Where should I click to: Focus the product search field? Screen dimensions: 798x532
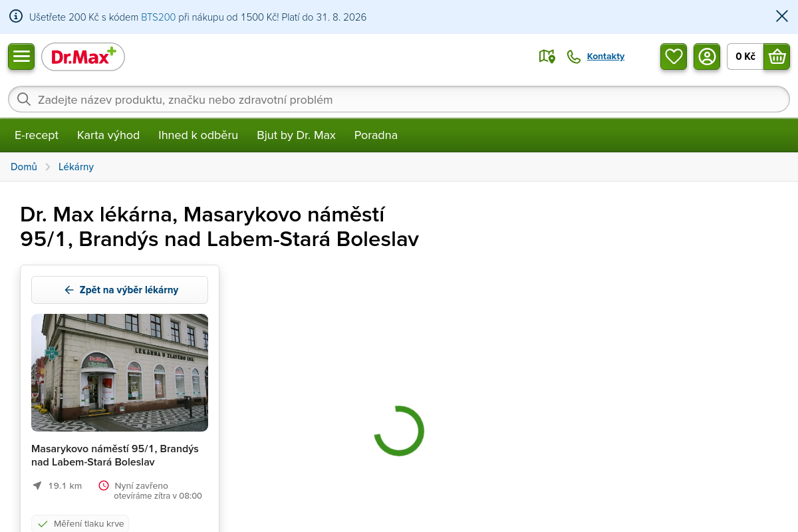[399, 99]
